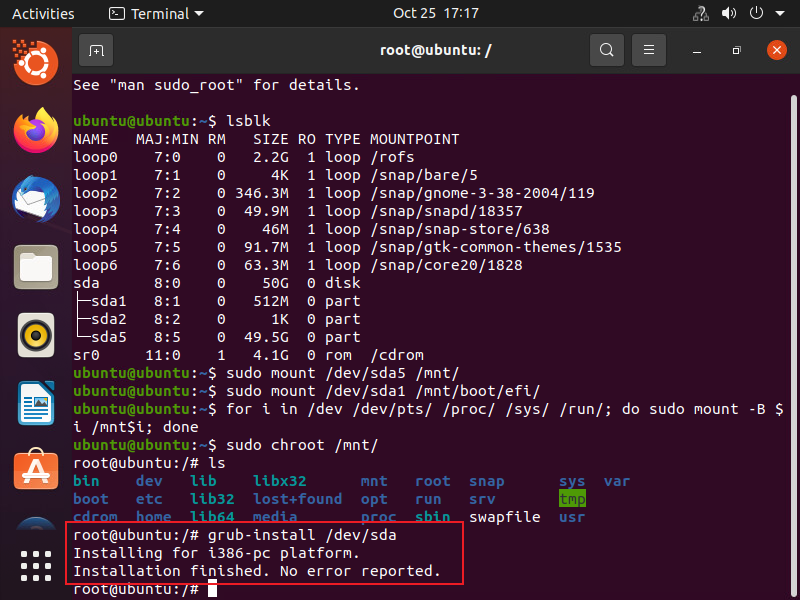Expand the Terminal app menu
This screenshot has height=600, width=800.
(155, 14)
